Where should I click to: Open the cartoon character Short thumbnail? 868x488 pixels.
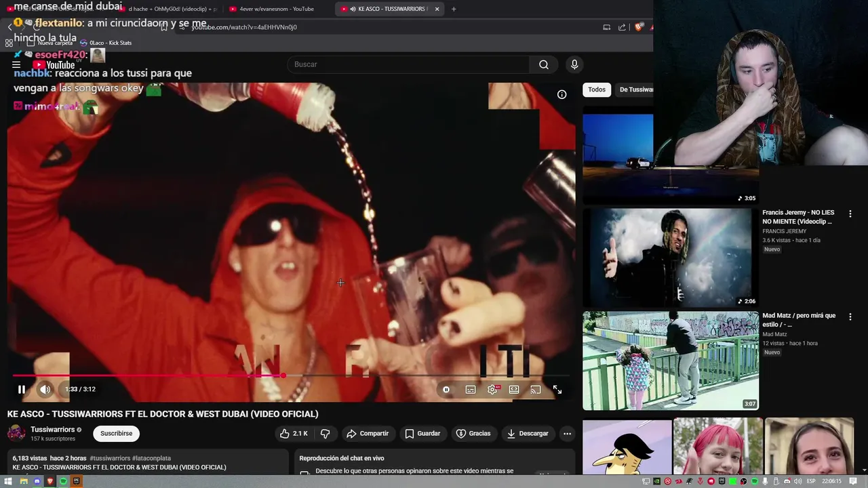pos(627,447)
